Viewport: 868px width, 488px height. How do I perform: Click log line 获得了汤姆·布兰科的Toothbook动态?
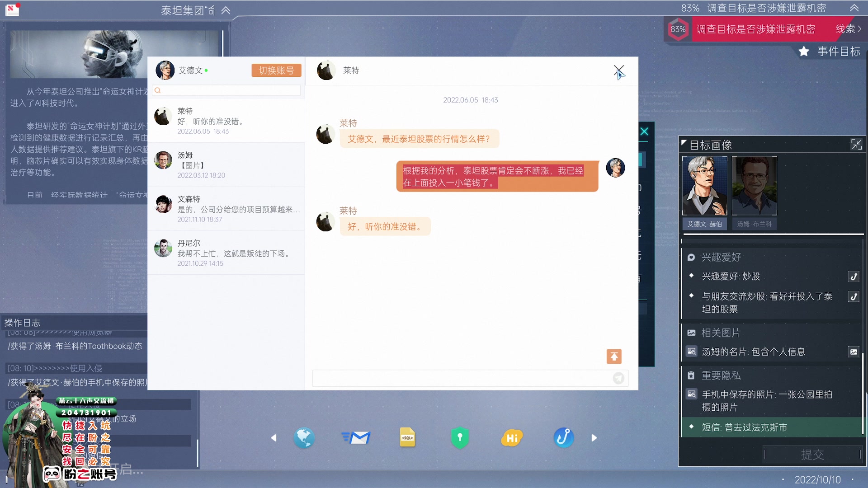coord(75,346)
